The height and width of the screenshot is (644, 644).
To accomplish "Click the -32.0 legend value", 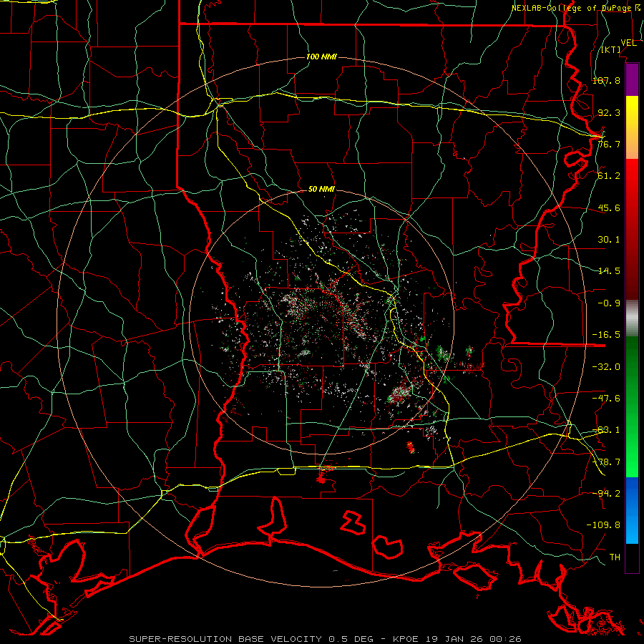I will 606,367.
